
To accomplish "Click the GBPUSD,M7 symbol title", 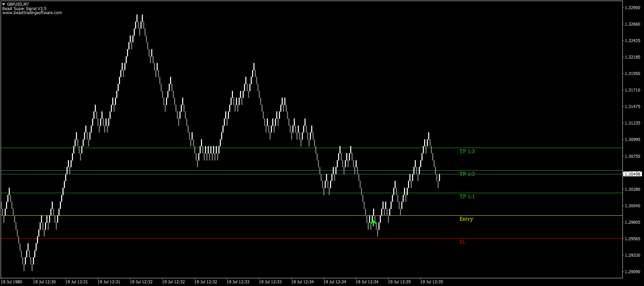I will coord(18,4).
